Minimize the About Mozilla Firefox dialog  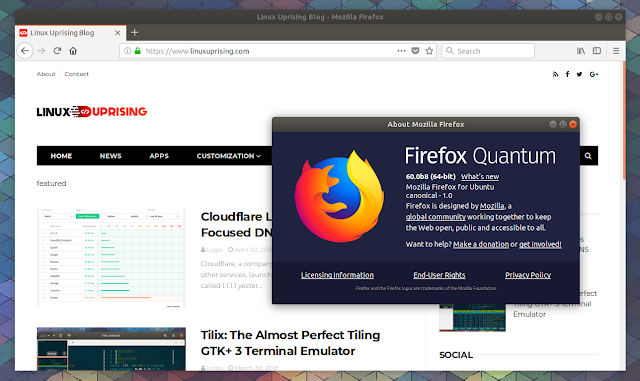[x=553, y=124]
